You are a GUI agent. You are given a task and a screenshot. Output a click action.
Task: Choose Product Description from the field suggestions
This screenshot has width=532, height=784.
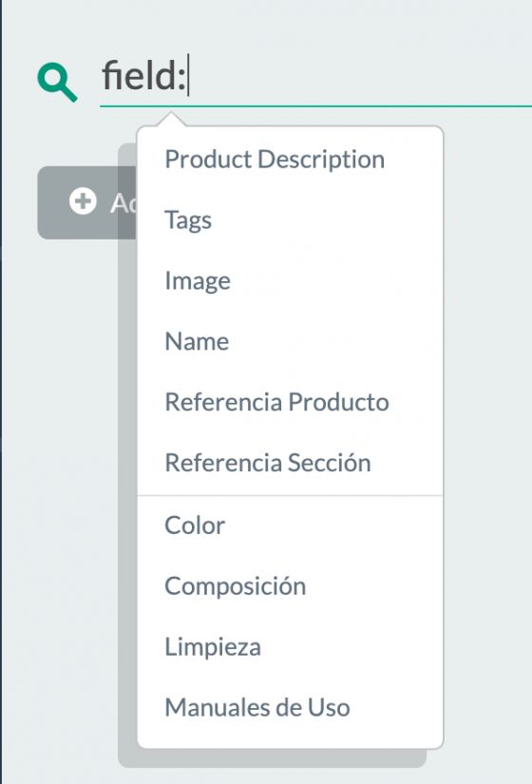point(275,160)
